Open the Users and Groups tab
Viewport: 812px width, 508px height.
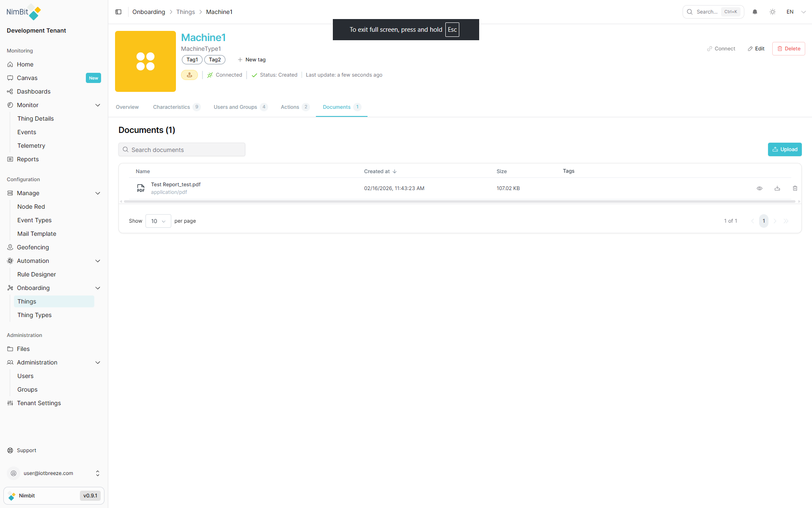pyautogui.click(x=235, y=107)
